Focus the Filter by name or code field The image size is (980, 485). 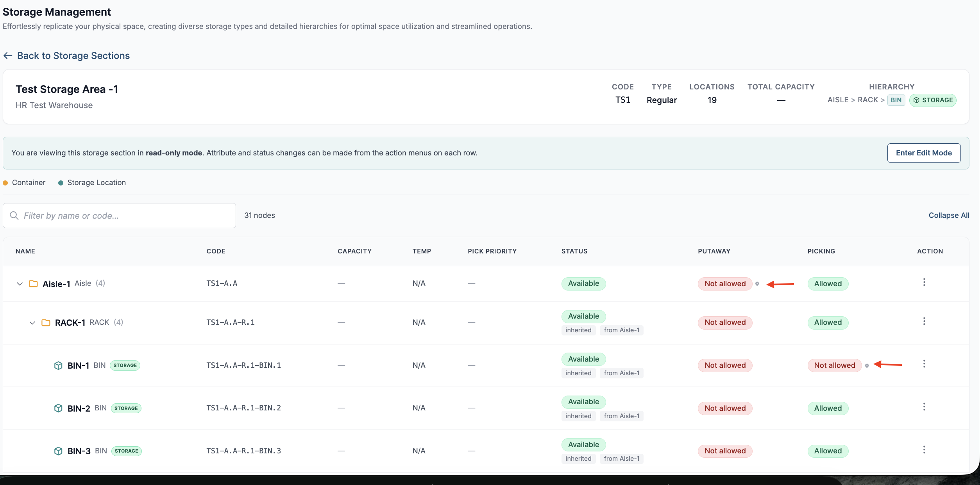click(119, 216)
